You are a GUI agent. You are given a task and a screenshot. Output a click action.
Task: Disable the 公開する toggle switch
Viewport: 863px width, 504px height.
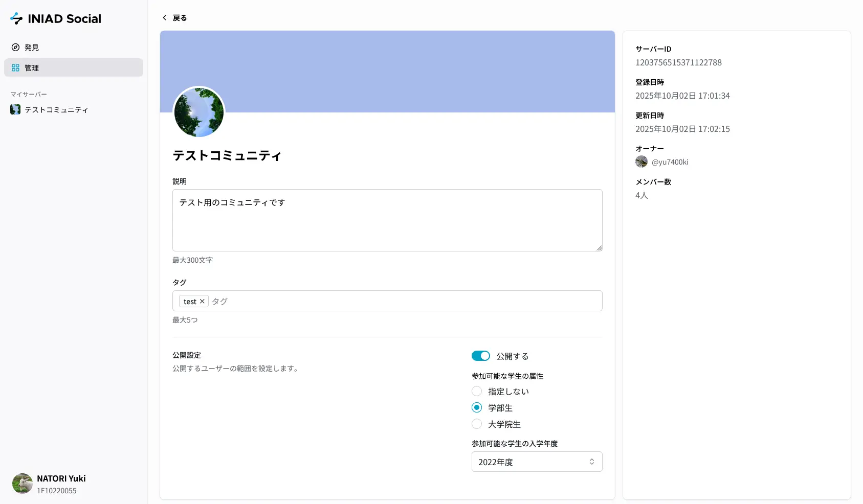point(480,356)
